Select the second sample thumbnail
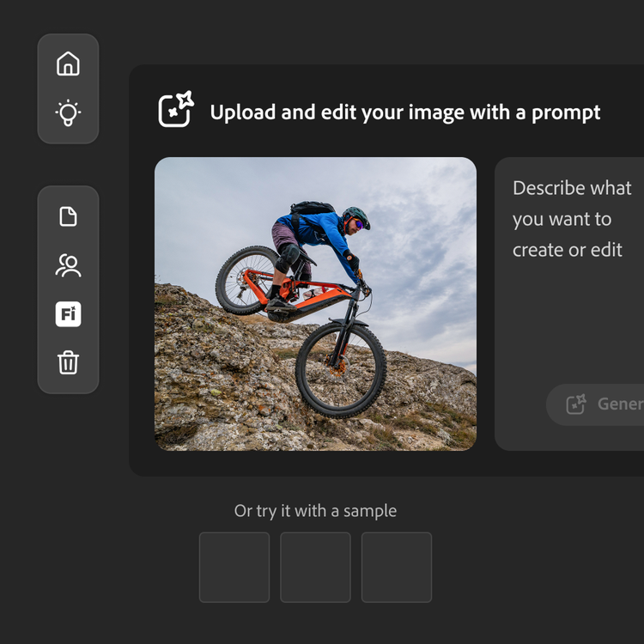Screen dimensions: 644x644 [315, 568]
